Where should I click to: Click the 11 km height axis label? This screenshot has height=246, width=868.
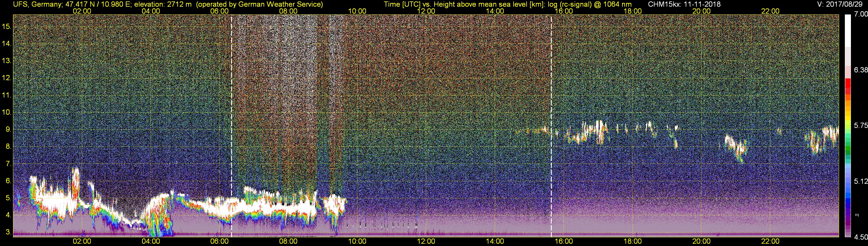point(7,96)
